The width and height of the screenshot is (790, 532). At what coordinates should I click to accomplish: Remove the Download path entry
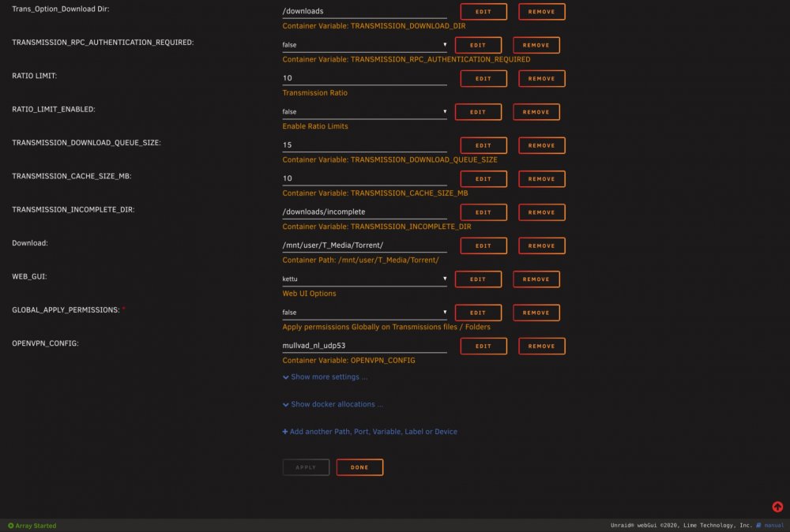point(542,245)
